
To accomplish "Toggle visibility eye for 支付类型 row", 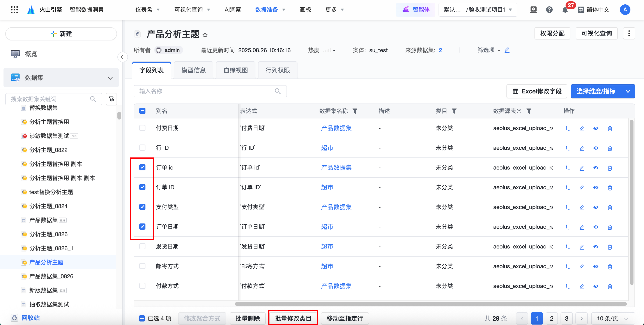I will pyautogui.click(x=596, y=207).
